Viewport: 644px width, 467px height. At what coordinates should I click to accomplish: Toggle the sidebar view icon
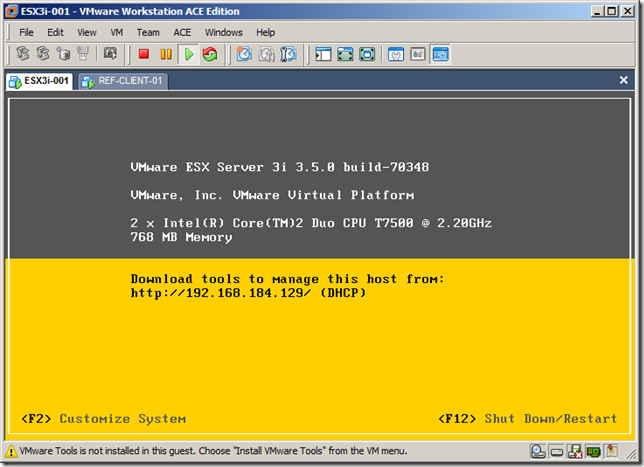pos(322,54)
